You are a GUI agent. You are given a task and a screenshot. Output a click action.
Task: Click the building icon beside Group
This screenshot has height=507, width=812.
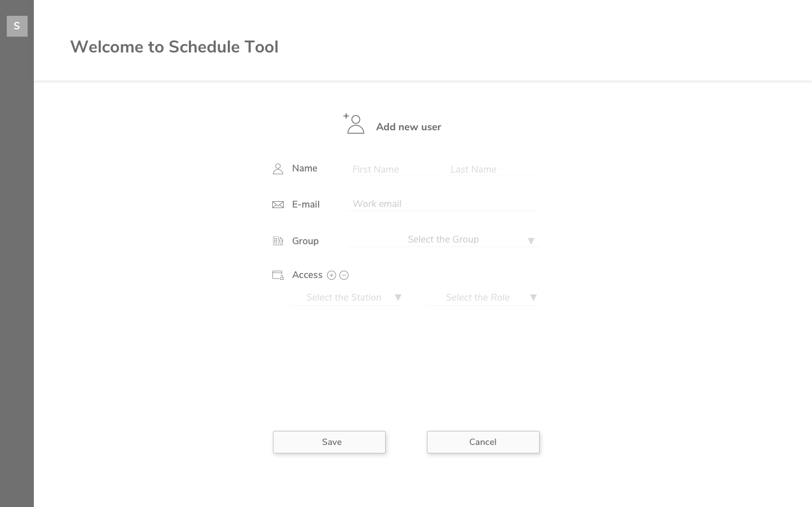click(x=278, y=241)
